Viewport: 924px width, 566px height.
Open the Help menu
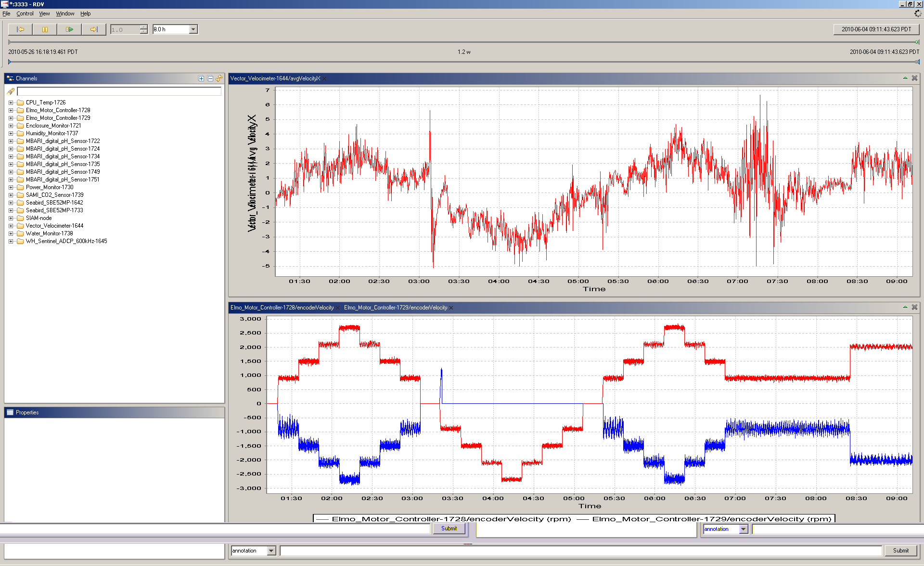[85, 13]
